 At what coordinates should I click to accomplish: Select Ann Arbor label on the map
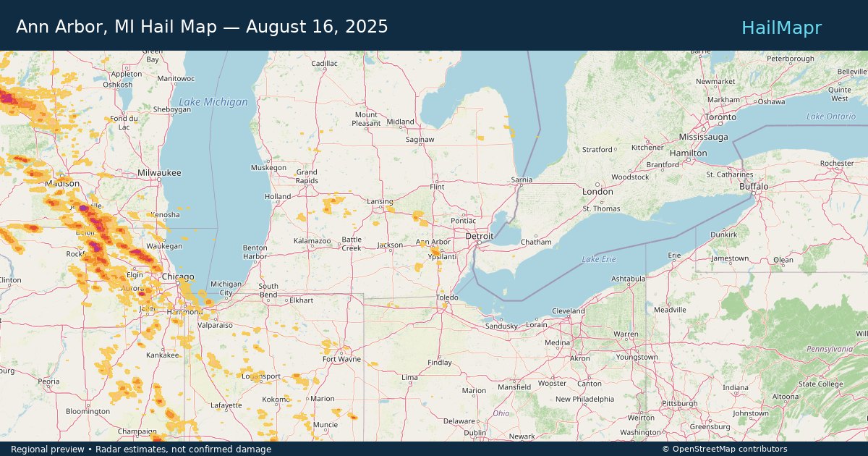(433, 242)
